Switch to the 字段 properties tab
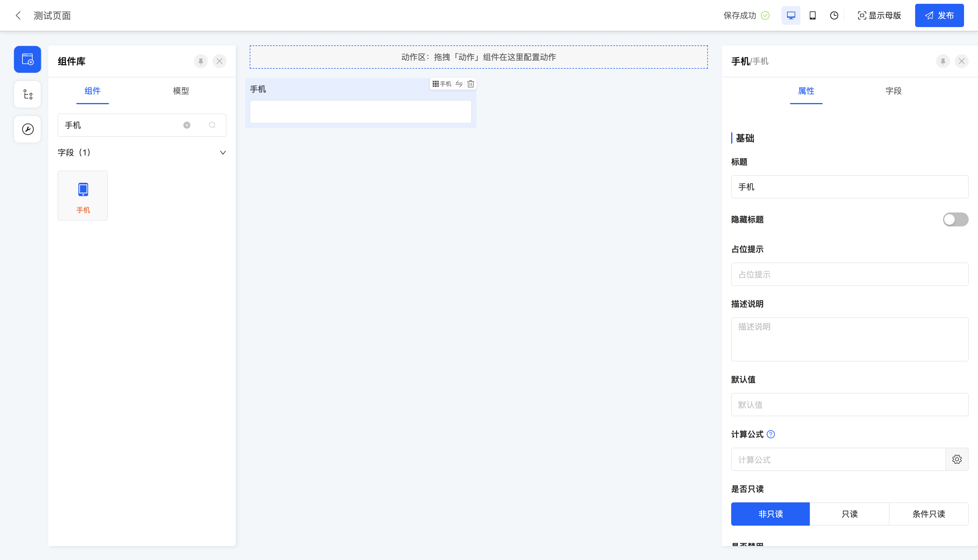The height and width of the screenshot is (560, 978). pyautogui.click(x=893, y=91)
